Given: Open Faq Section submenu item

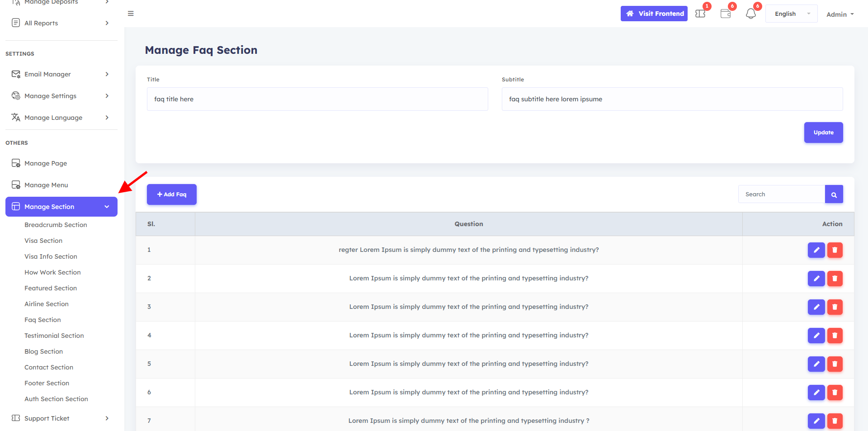Looking at the screenshot, I should (x=42, y=320).
